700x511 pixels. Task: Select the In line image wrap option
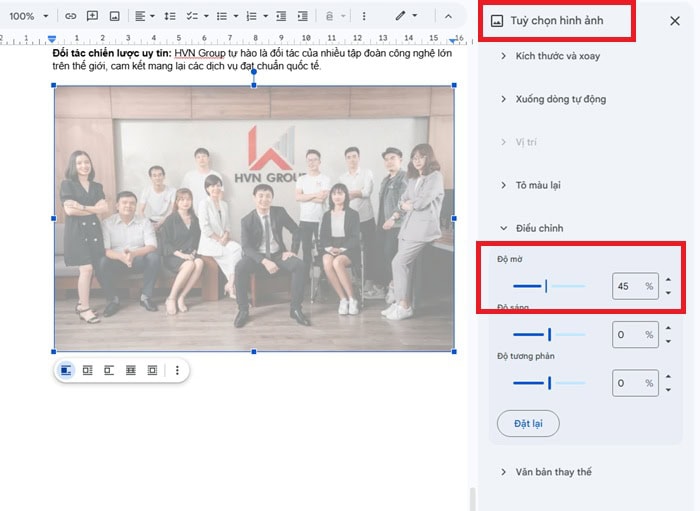(66, 370)
